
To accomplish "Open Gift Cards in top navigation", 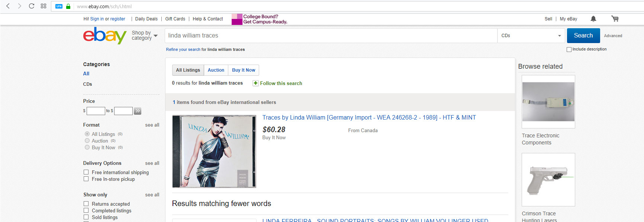I will [175, 19].
